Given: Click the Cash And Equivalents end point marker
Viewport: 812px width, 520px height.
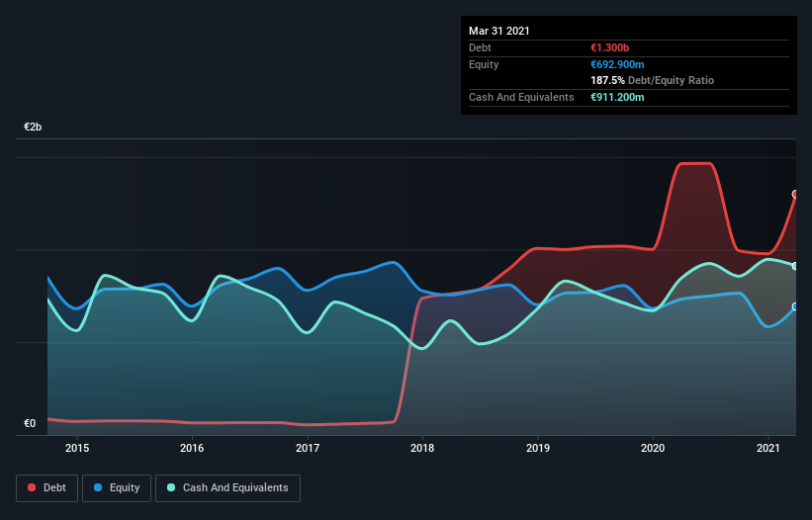Looking at the screenshot, I should click(x=795, y=266).
